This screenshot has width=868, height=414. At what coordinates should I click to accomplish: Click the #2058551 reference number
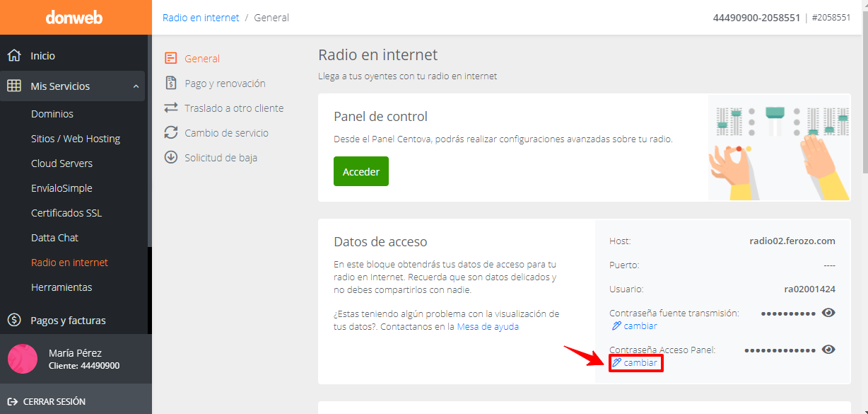point(831,18)
